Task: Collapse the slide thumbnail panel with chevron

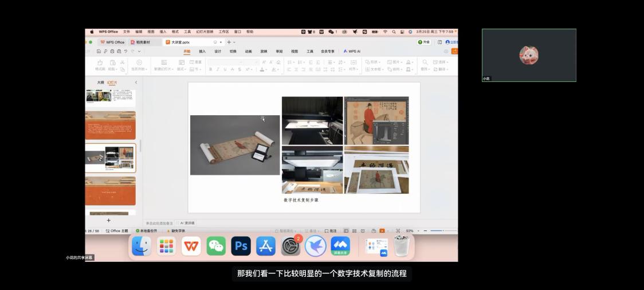Action: [136, 83]
